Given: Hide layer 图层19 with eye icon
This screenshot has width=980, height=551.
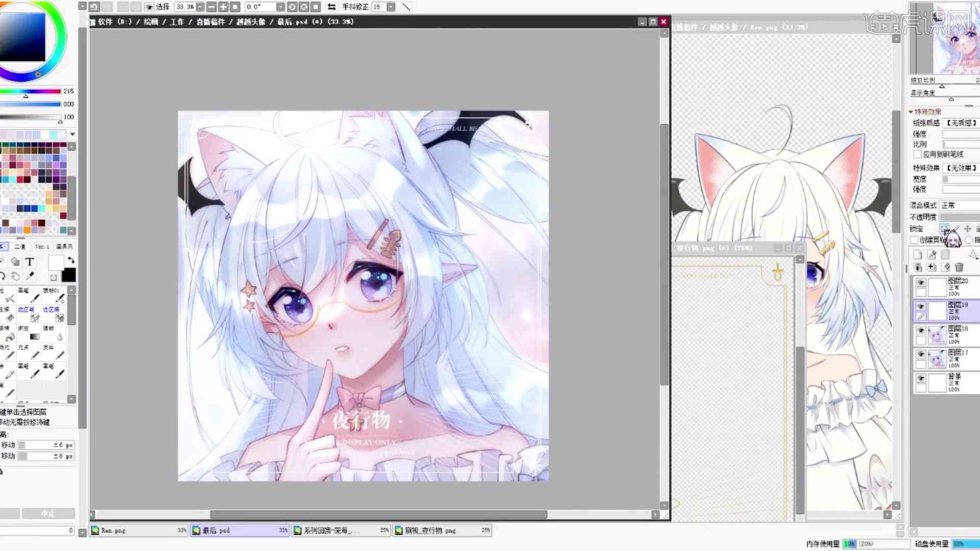Looking at the screenshot, I should pos(921,307).
